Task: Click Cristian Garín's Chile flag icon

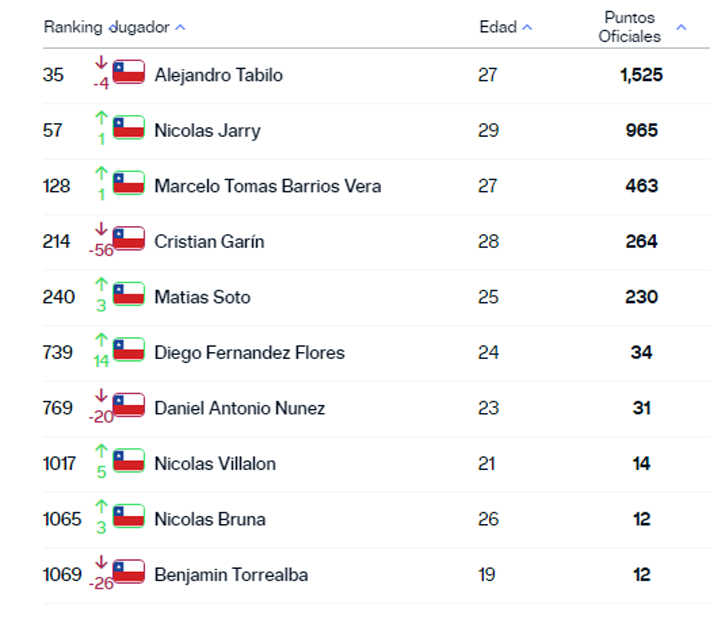Action: click(x=129, y=239)
